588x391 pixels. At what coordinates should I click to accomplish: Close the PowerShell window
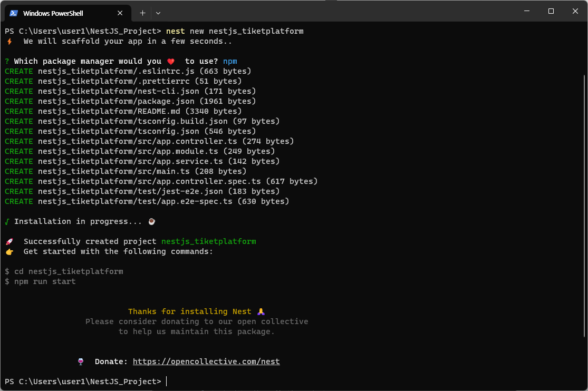[x=575, y=11]
